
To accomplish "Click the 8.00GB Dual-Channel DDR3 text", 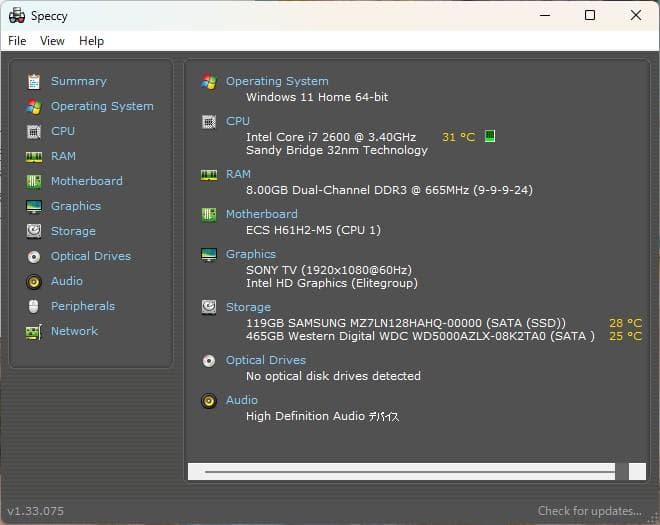I will pyautogui.click(x=389, y=190).
